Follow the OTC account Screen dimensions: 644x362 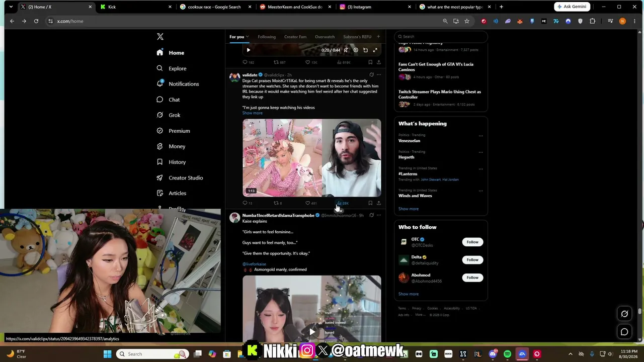472,242
